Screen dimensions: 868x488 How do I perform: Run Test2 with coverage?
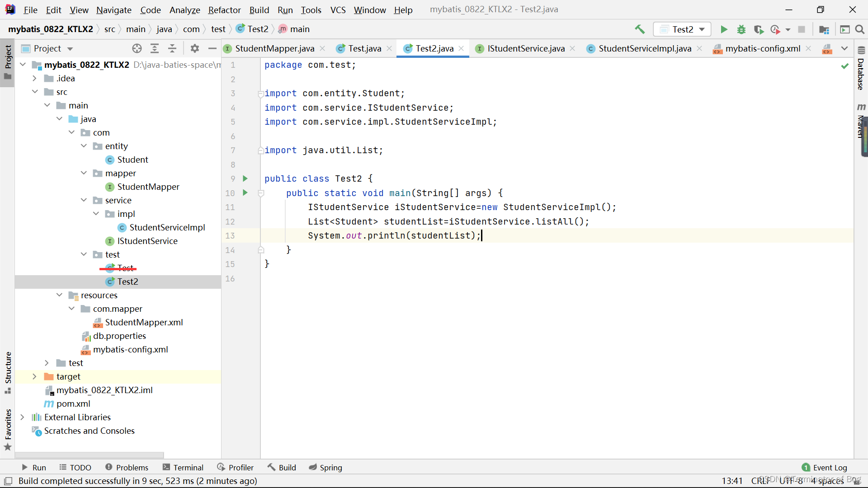pyautogui.click(x=759, y=29)
